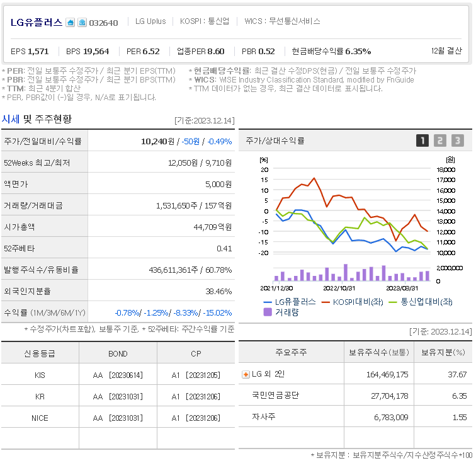The height and width of the screenshot is (463, 476).
Task: Click KIS bond rating AA [20230614]
Action: point(118,375)
